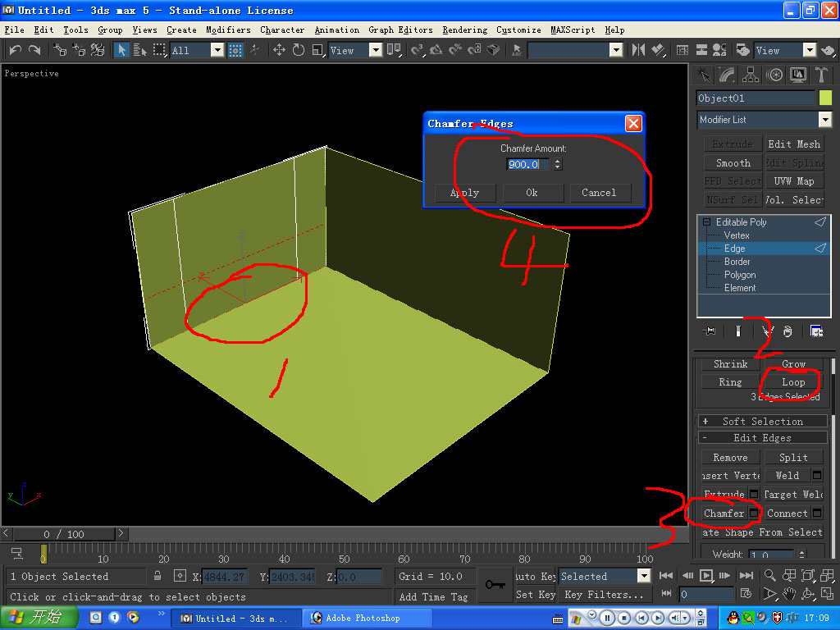Click the Loop selection button

(x=793, y=382)
